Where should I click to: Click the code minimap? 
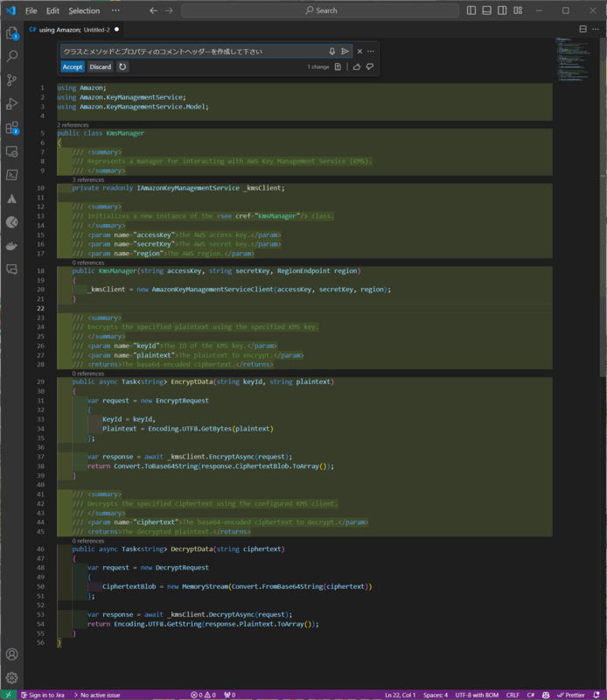point(574,60)
